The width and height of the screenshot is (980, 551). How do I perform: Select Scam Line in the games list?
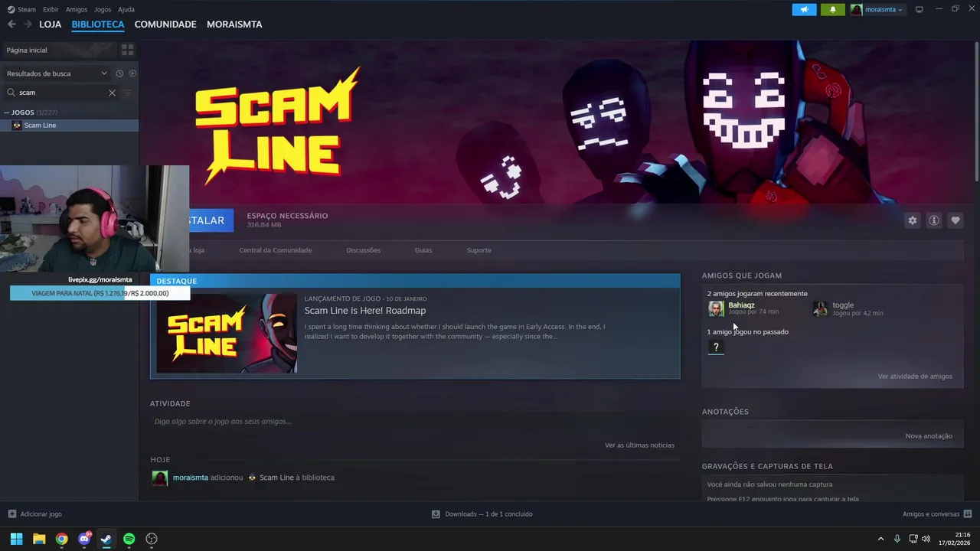(x=70, y=126)
